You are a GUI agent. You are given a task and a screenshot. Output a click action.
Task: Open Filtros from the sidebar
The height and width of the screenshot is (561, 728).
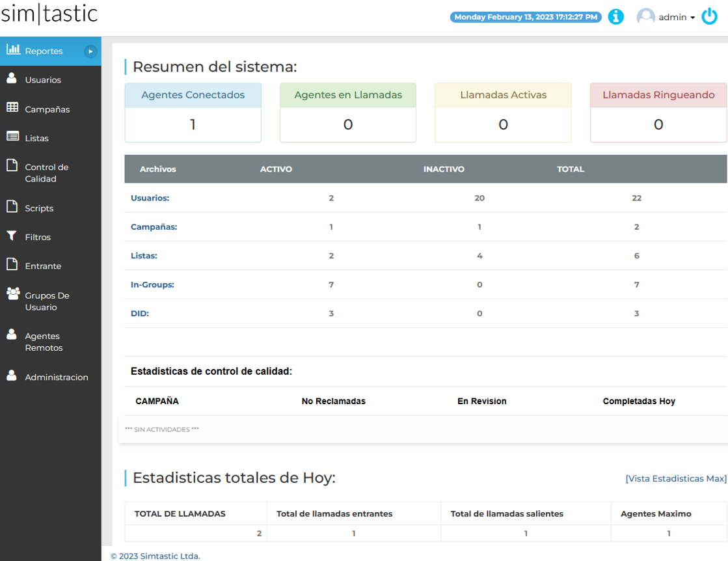coord(51,237)
